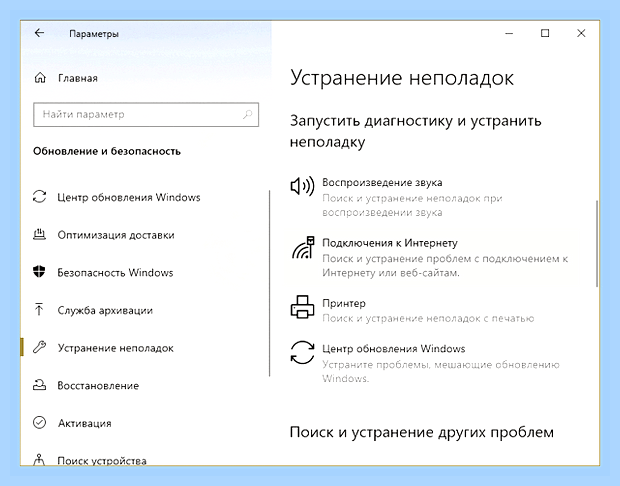
Task: Click the search magnifier icon
Action: tap(248, 114)
